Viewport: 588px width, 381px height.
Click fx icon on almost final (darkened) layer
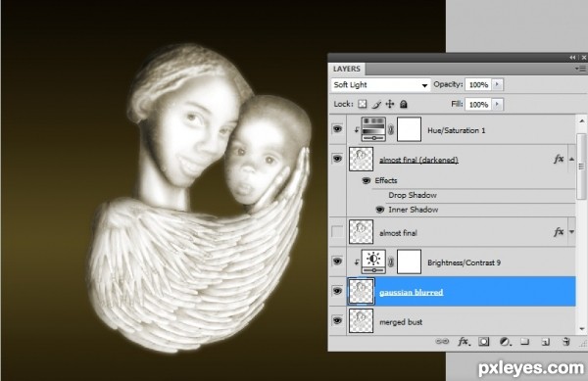click(559, 160)
